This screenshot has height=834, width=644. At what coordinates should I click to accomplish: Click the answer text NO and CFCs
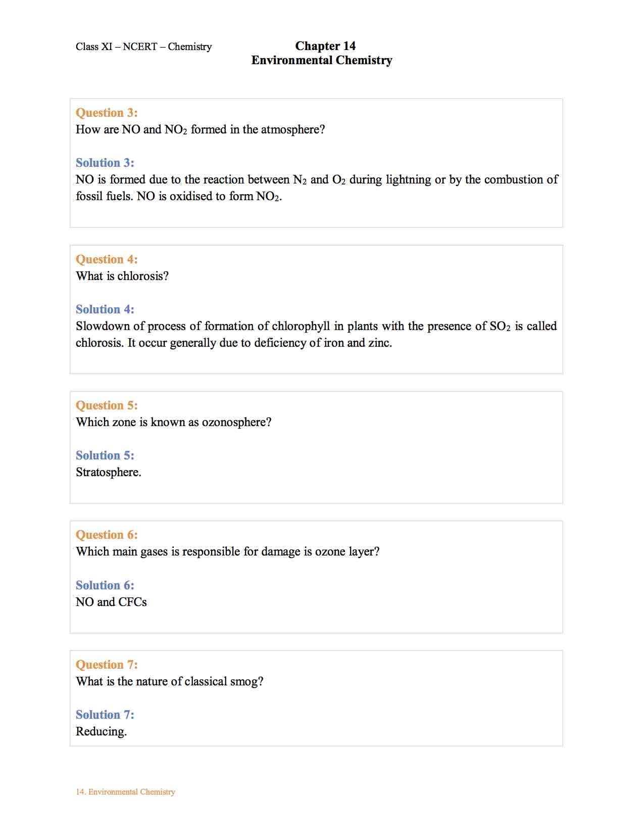tap(111, 602)
